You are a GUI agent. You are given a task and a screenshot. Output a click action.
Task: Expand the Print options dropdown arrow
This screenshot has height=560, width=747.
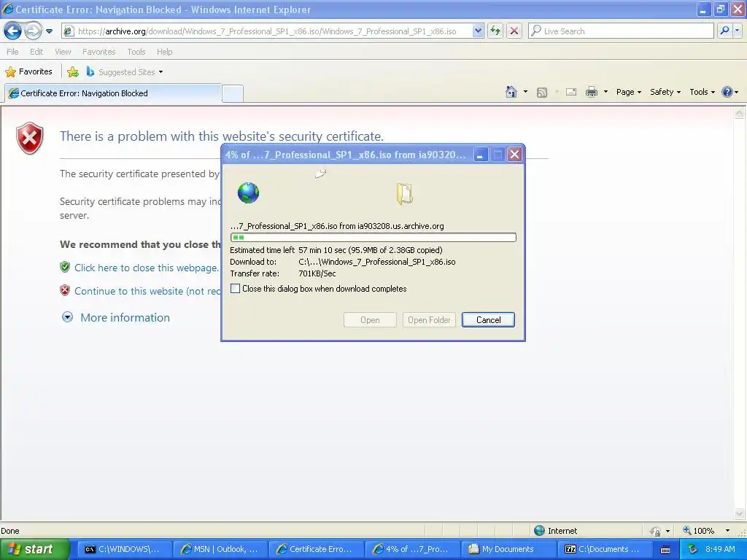[605, 92]
